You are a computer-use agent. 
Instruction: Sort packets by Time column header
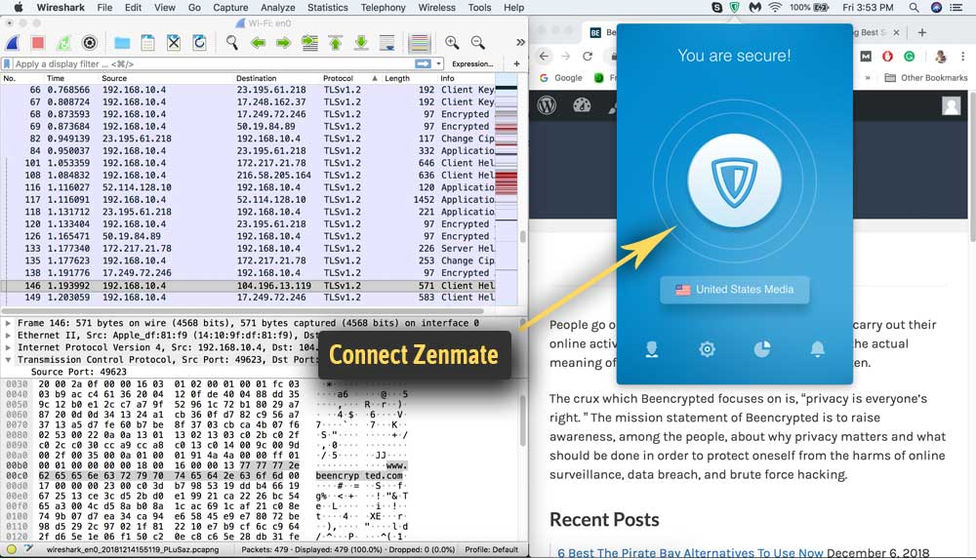[x=71, y=78]
